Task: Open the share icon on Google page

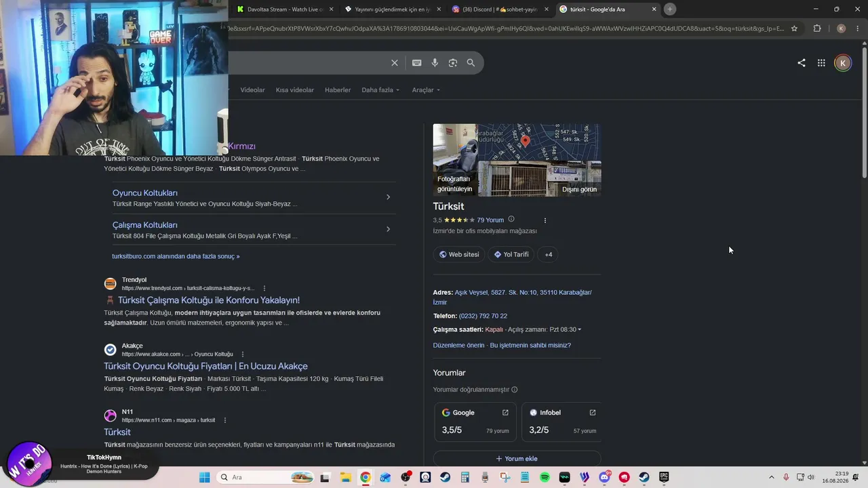Action: pos(802,63)
